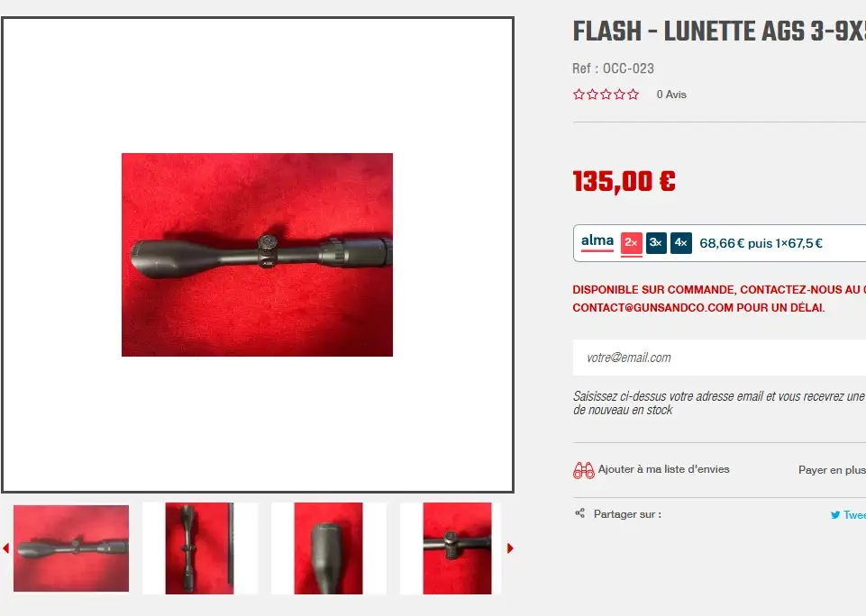
Task: Select the 3x installment payment option
Action: (656, 243)
